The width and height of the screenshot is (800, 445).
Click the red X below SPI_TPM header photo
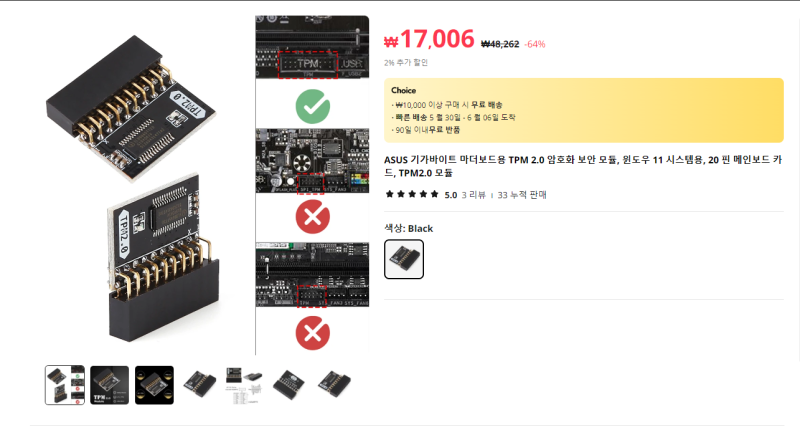click(x=313, y=217)
